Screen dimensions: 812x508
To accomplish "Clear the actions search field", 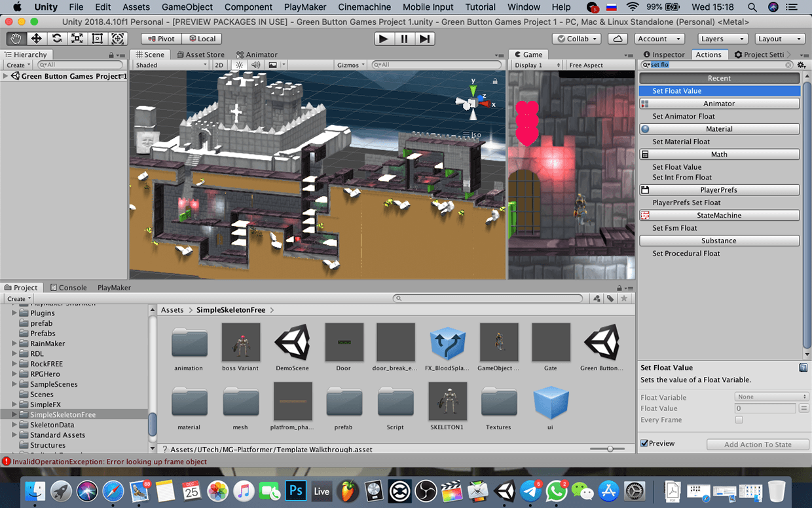I will pos(788,65).
